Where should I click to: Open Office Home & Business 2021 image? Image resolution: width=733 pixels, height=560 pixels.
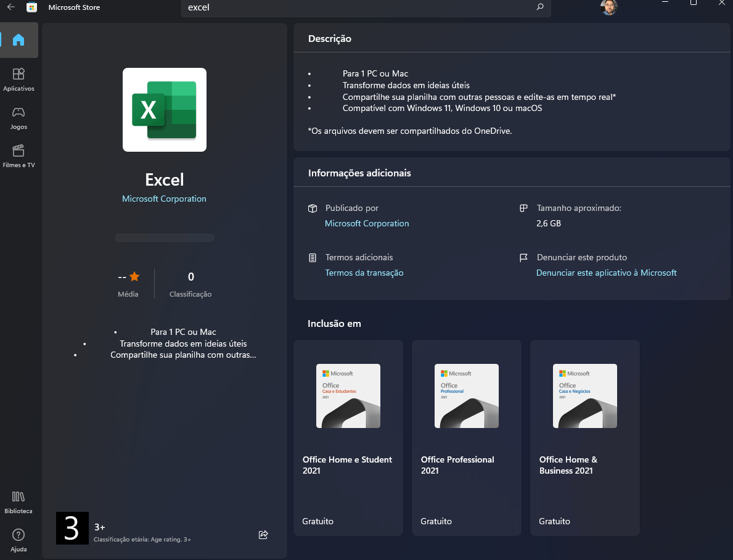point(585,396)
